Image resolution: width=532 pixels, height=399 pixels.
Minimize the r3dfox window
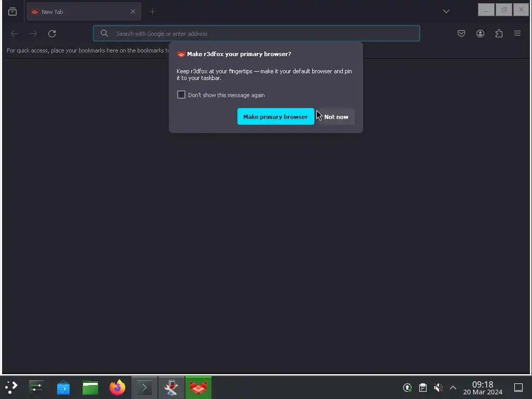point(486,10)
